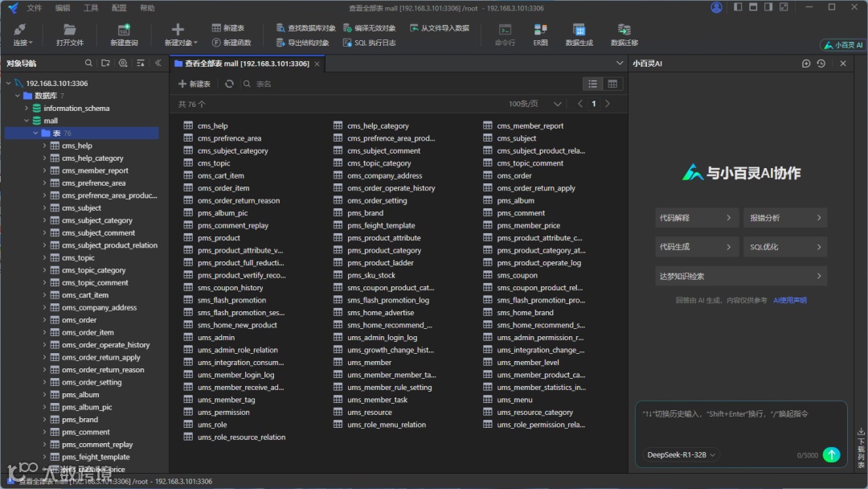Click 导出结构对象 export tool
868x489 pixels.
click(x=302, y=43)
